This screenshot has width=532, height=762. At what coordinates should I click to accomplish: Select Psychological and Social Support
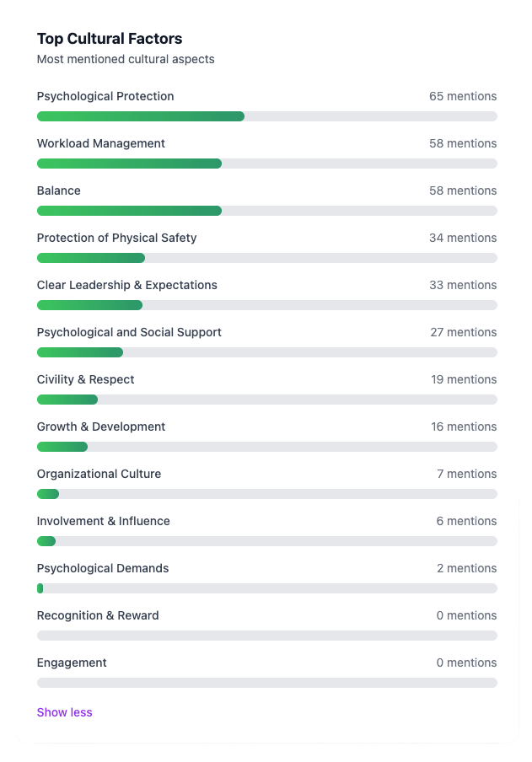pos(129,332)
